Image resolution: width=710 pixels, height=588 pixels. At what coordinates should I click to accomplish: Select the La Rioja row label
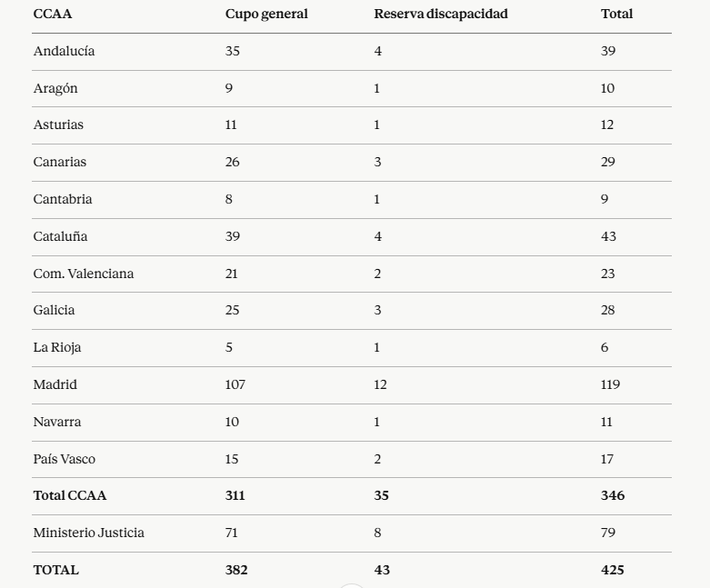(57, 348)
